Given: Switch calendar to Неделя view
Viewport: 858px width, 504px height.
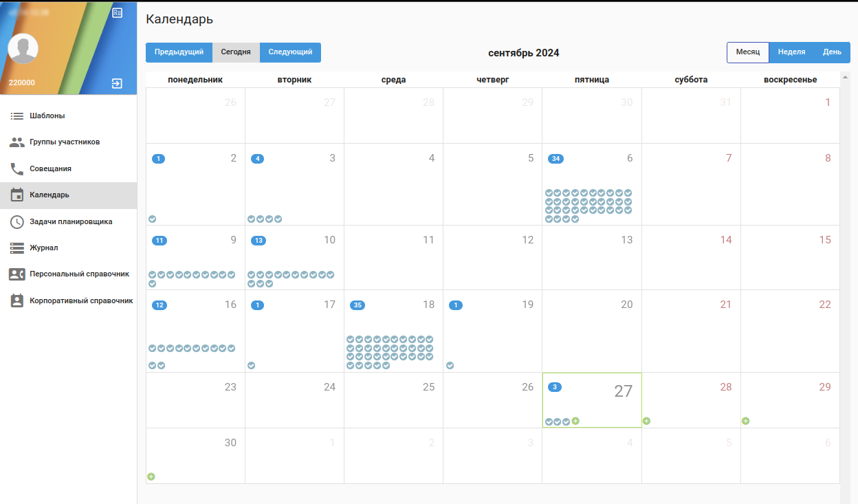Looking at the screenshot, I should (x=791, y=52).
